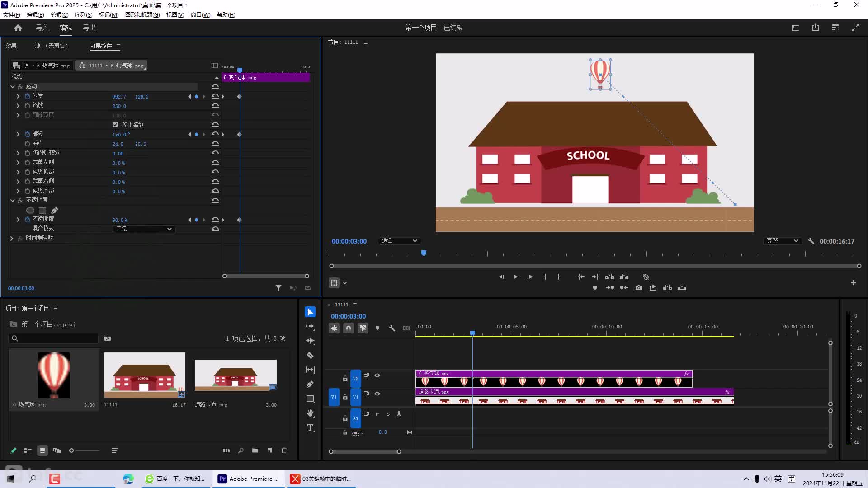Open the Quick Export share icon
The image size is (868, 488).
pos(816,28)
